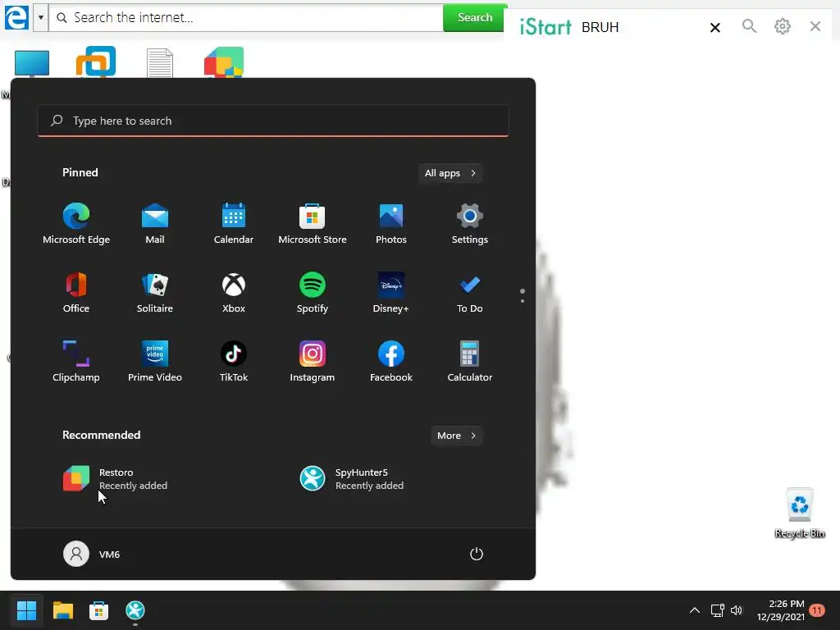Click the green Search button in toolbar
This screenshot has width=840, height=630.
(x=474, y=18)
